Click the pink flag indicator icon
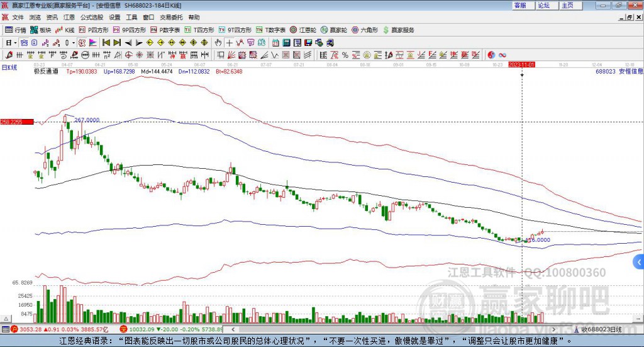 coord(93,43)
